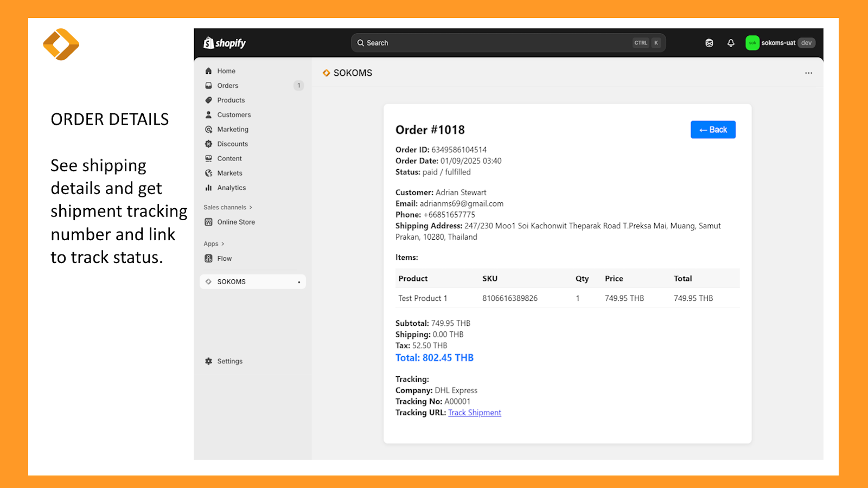
Task: Select the Markets icon
Action: click(x=208, y=172)
